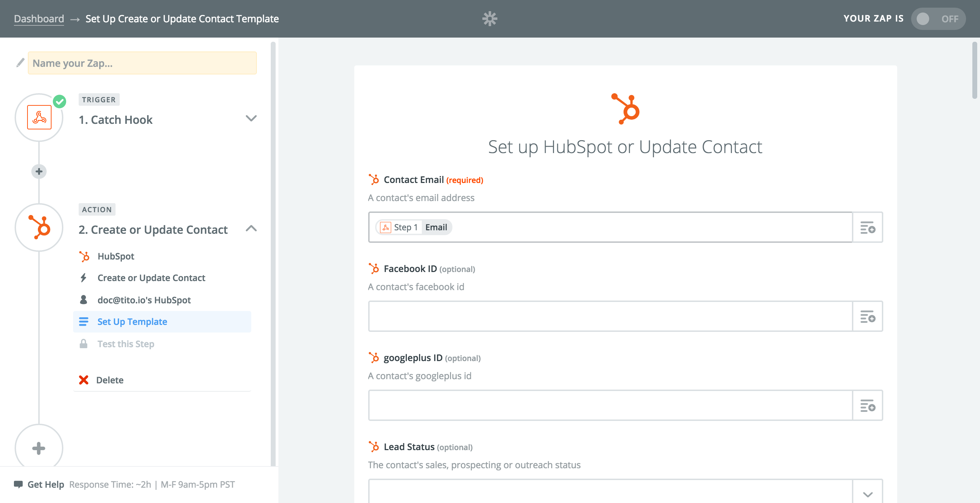The height and width of the screenshot is (503, 980).
Task: Click the Set Up Template lines icon
Action: coord(83,322)
